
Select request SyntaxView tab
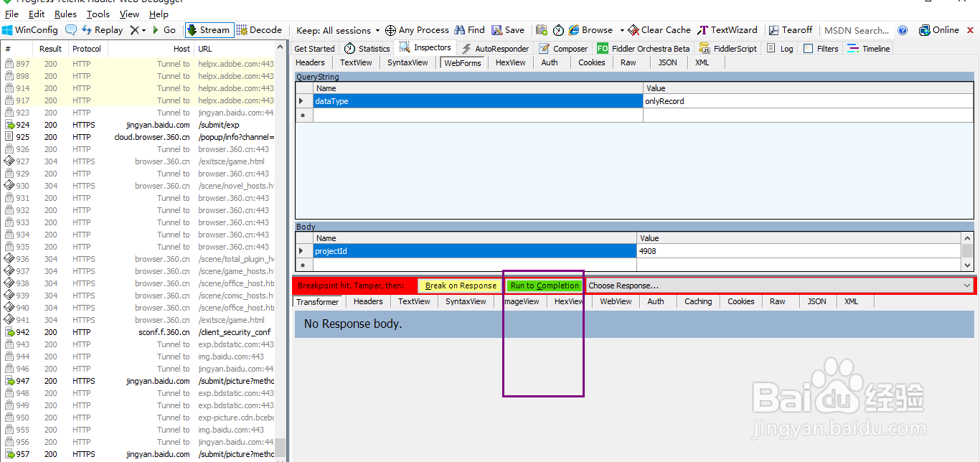(407, 62)
